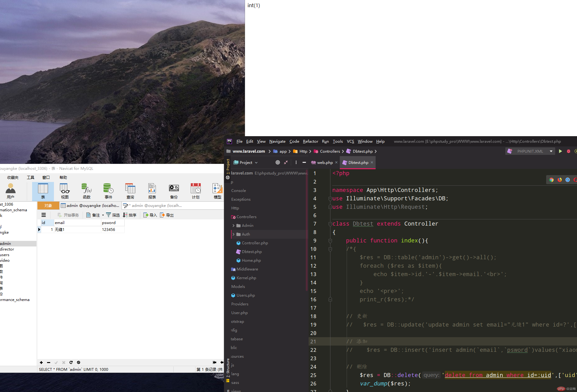Hide the Project panel with the minus icon

pos(304,162)
